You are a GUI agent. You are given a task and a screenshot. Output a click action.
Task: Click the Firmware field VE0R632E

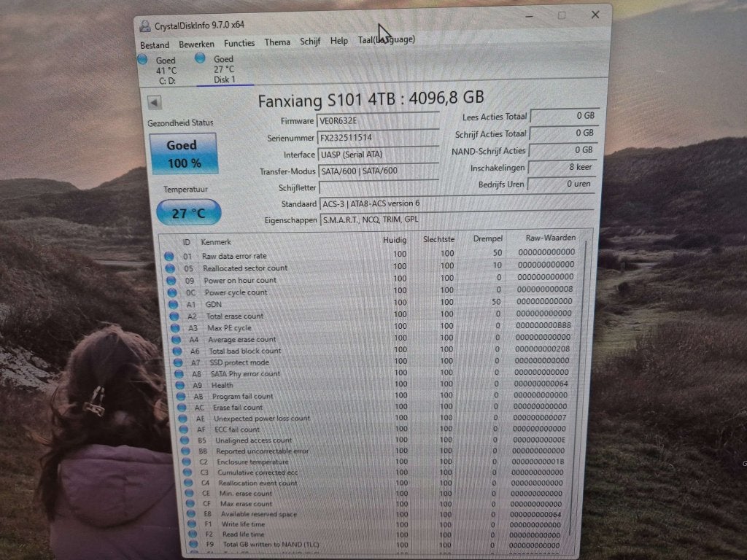click(379, 120)
